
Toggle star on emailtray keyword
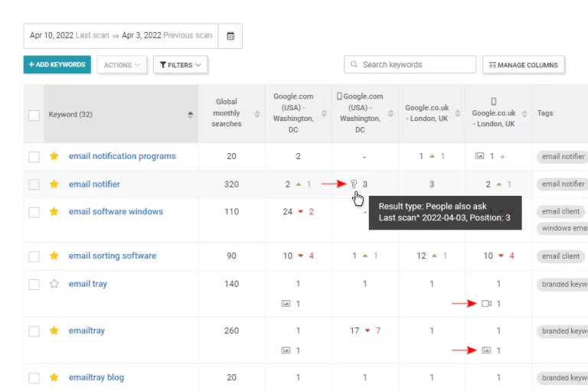54,331
